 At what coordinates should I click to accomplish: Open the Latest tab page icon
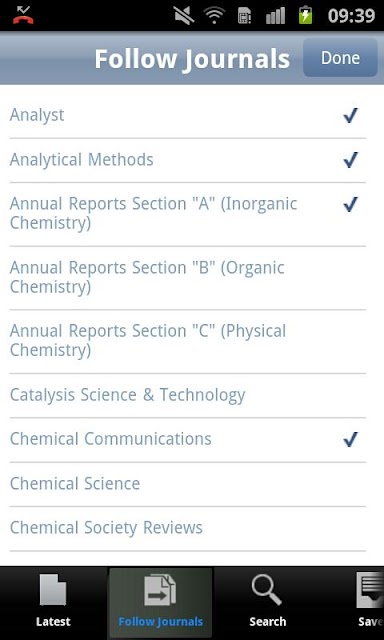[53, 590]
